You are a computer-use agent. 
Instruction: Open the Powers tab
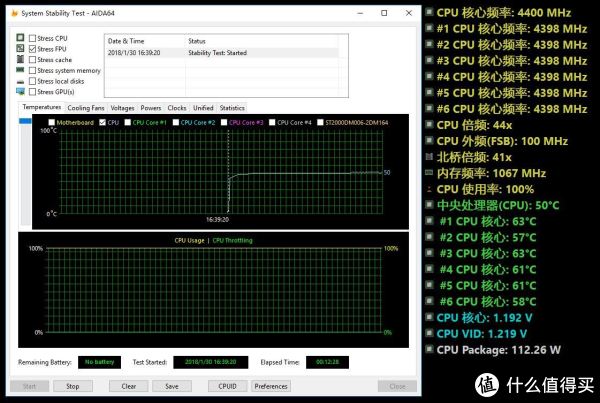coord(151,108)
